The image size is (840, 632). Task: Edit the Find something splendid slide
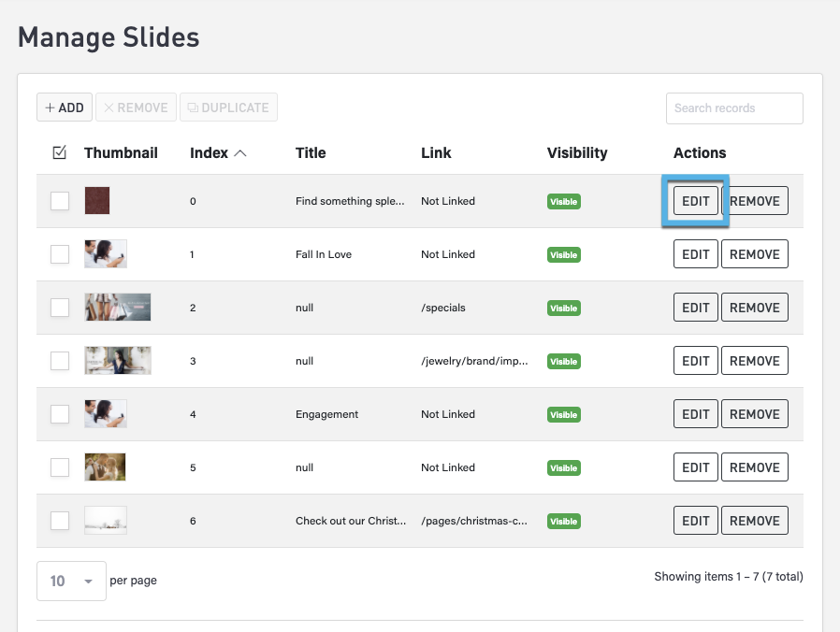click(x=695, y=201)
